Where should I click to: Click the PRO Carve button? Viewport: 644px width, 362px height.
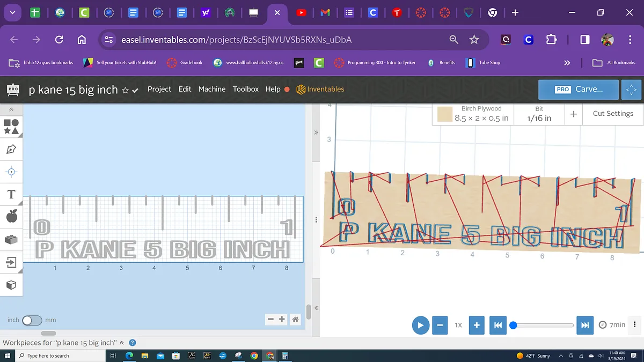578,90
